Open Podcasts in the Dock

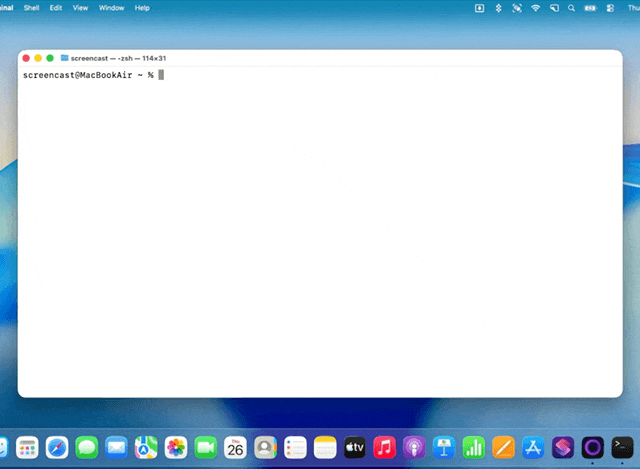pyautogui.click(x=414, y=447)
